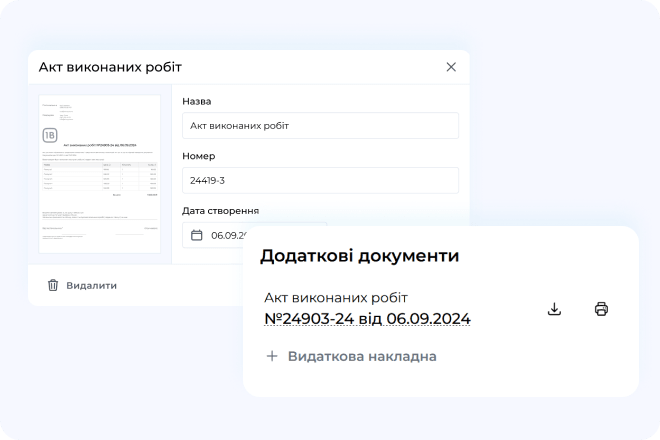Viewport: 660px width, 440px height.
Task: Click the Номер field label
Action: point(198,156)
